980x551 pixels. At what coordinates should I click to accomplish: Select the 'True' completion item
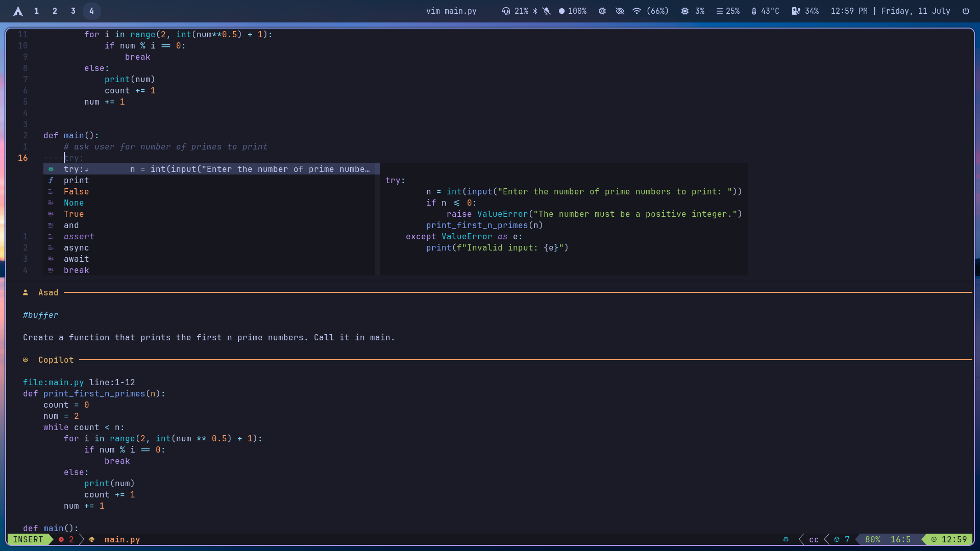tap(209, 214)
